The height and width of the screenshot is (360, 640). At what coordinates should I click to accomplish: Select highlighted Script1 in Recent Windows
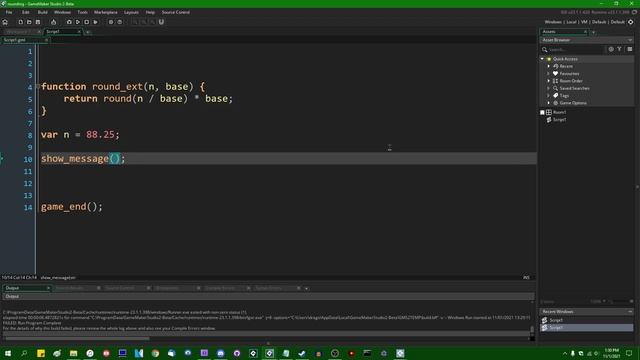click(587, 327)
